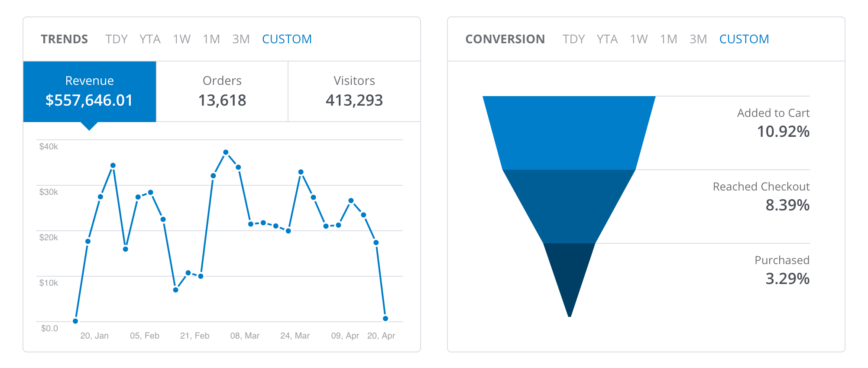Select TDY range in Trends panel
The image size is (868, 368).
pyautogui.click(x=116, y=39)
